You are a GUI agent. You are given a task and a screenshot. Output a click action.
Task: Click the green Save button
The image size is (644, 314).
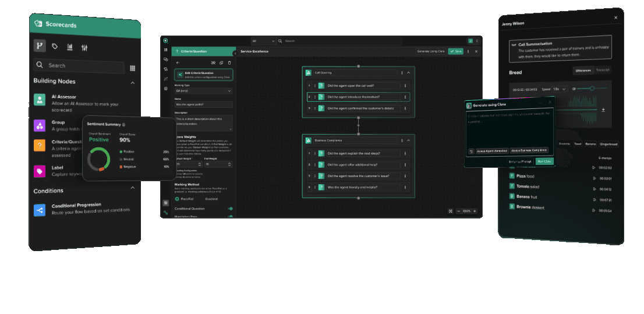pyautogui.click(x=455, y=51)
